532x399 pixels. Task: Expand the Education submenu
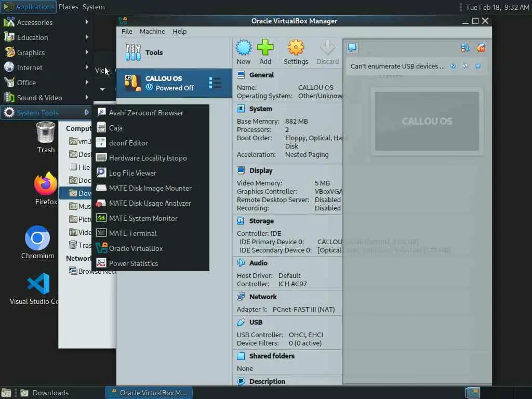point(46,37)
